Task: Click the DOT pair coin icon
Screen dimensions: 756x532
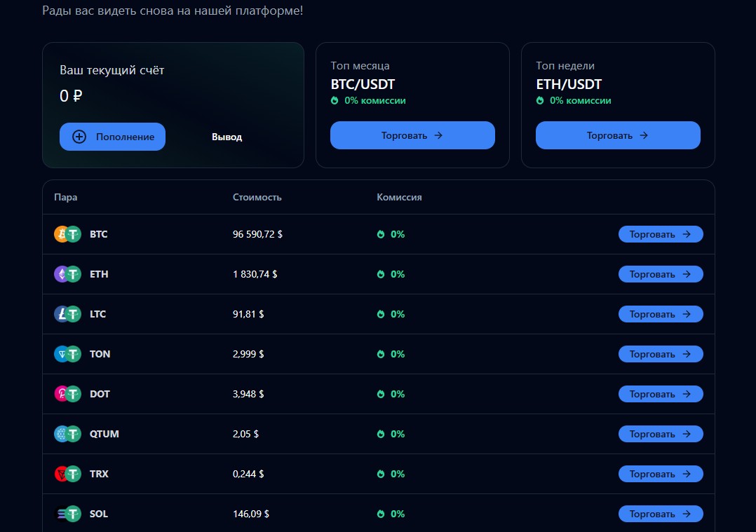Action: [x=67, y=394]
